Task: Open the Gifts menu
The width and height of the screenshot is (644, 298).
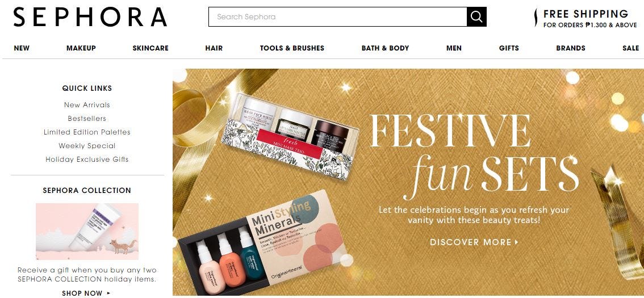Action: (509, 48)
